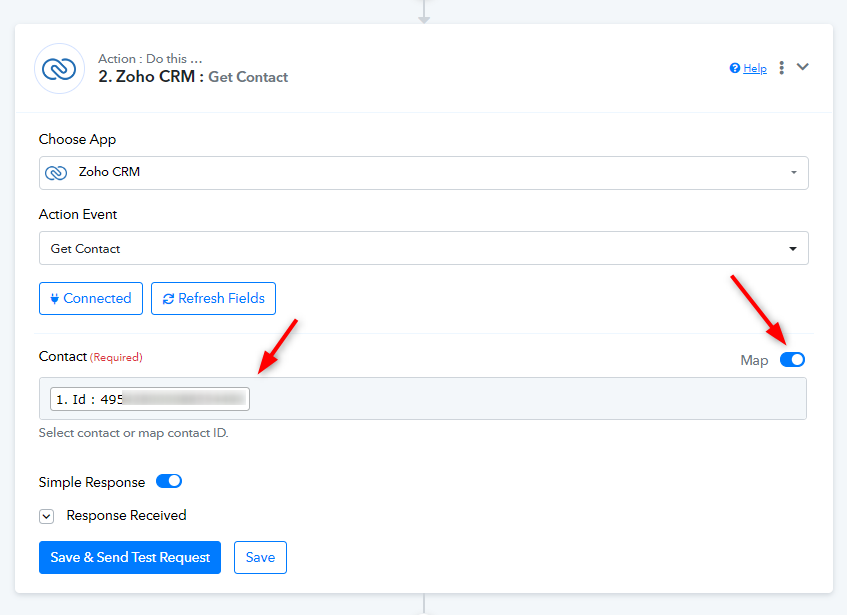The image size is (847, 615).
Task: Click the Help link
Action: 755,68
